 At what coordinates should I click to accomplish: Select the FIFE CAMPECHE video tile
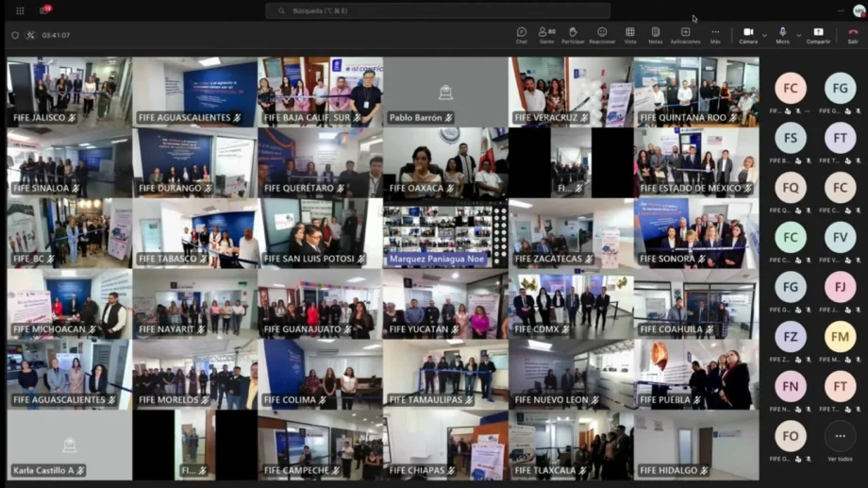[320, 445]
